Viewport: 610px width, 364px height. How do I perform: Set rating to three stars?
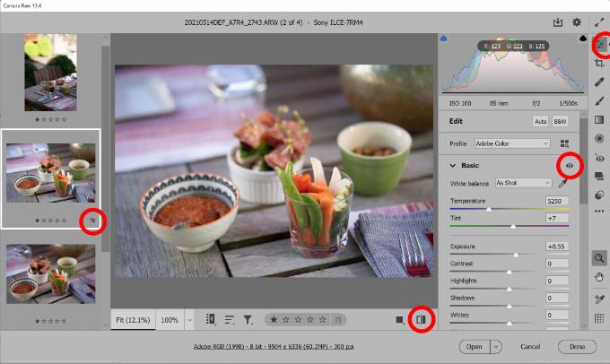[298, 320]
